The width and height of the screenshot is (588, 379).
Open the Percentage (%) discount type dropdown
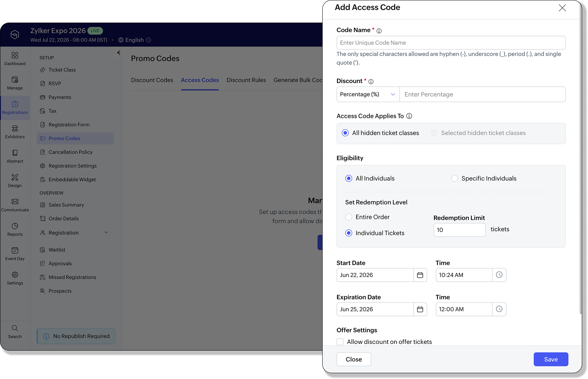click(368, 94)
